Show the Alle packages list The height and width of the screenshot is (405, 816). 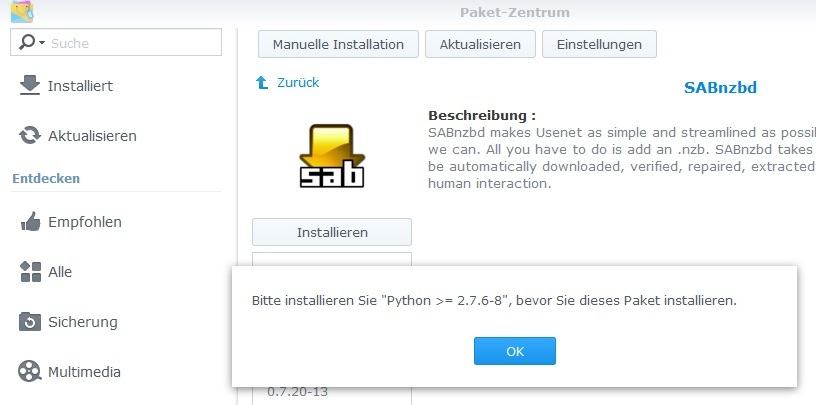coord(60,272)
